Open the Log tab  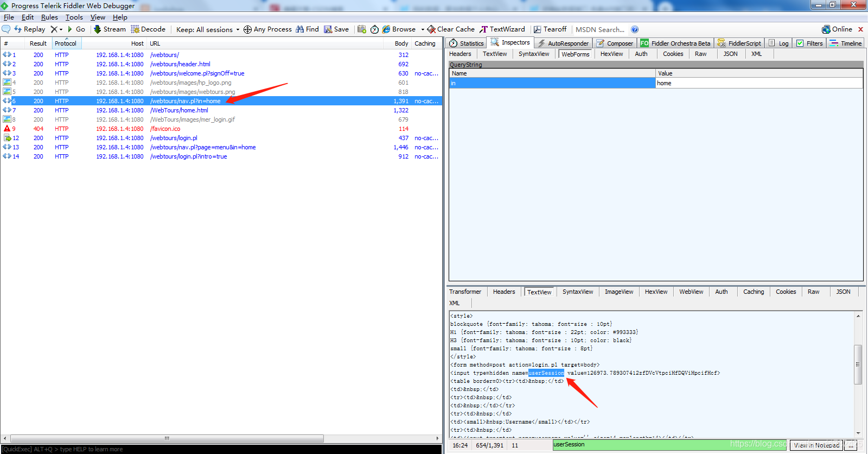tap(778, 43)
